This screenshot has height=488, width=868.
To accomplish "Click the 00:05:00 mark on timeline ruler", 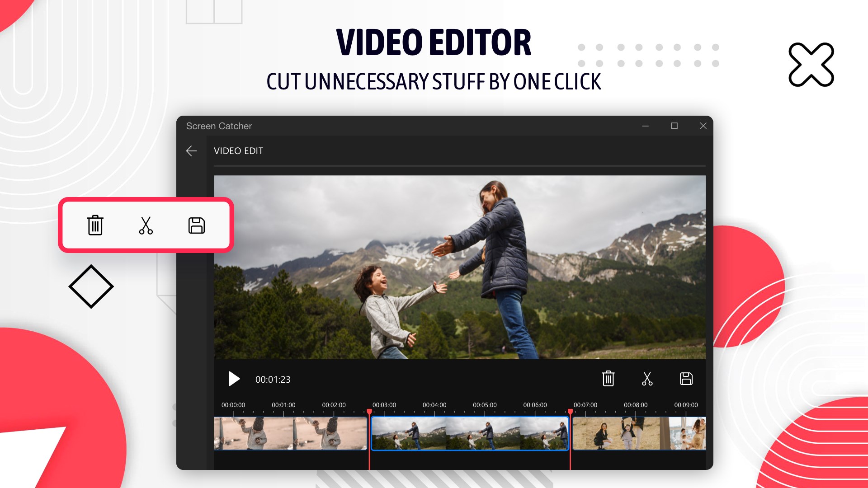I will (485, 405).
